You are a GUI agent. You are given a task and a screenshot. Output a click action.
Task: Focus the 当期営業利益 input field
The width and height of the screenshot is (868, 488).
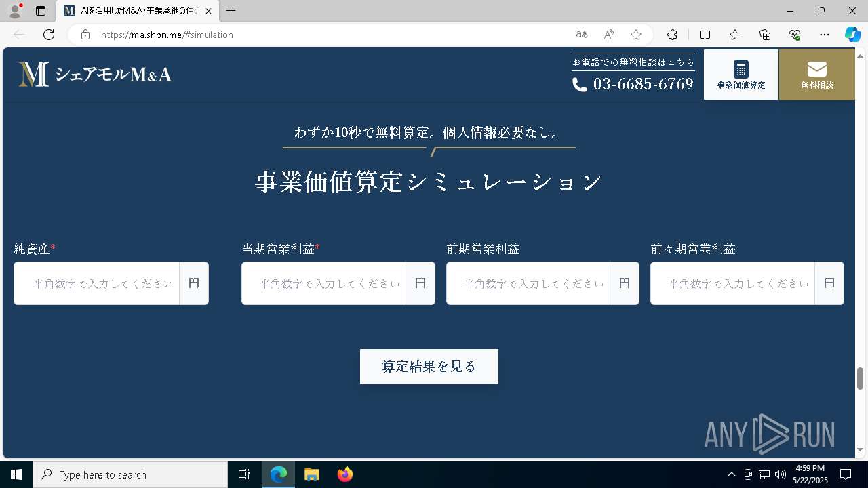(x=324, y=283)
